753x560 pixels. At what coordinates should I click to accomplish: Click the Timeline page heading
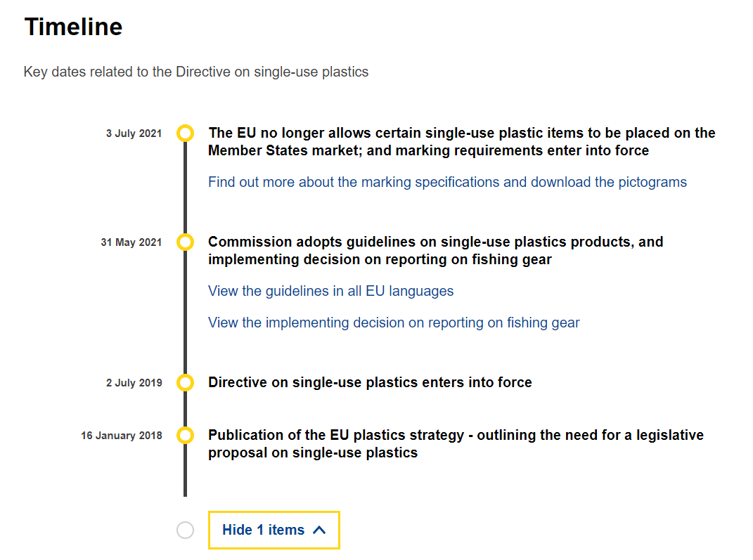click(74, 27)
